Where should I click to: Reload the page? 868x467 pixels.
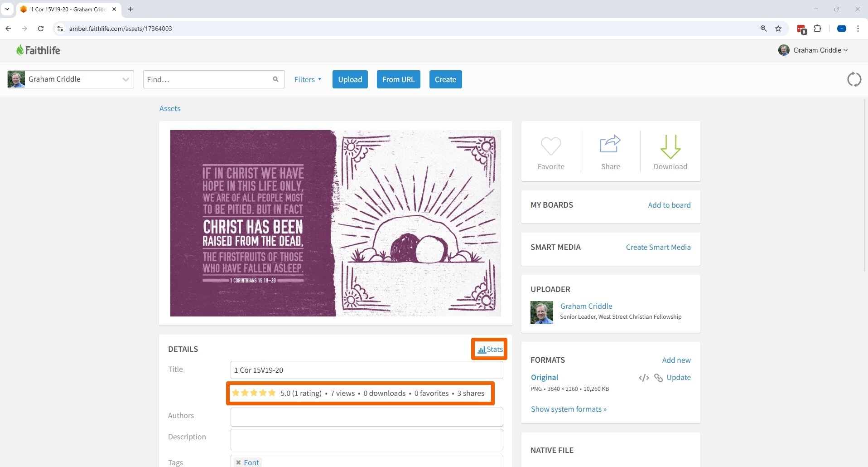[41, 29]
